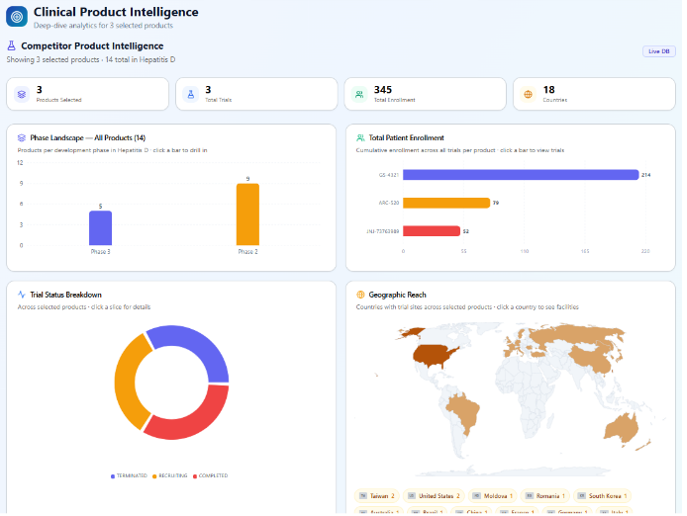Select the orange ARC-520 enrollment bar
687x516 pixels.
point(446,203)
